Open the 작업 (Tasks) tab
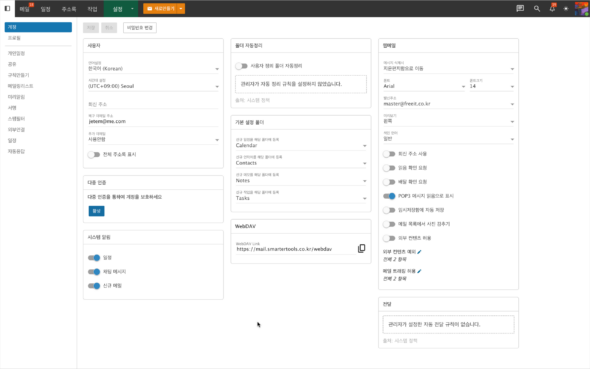Screen dimensions: 590x369 coord(92,9)
